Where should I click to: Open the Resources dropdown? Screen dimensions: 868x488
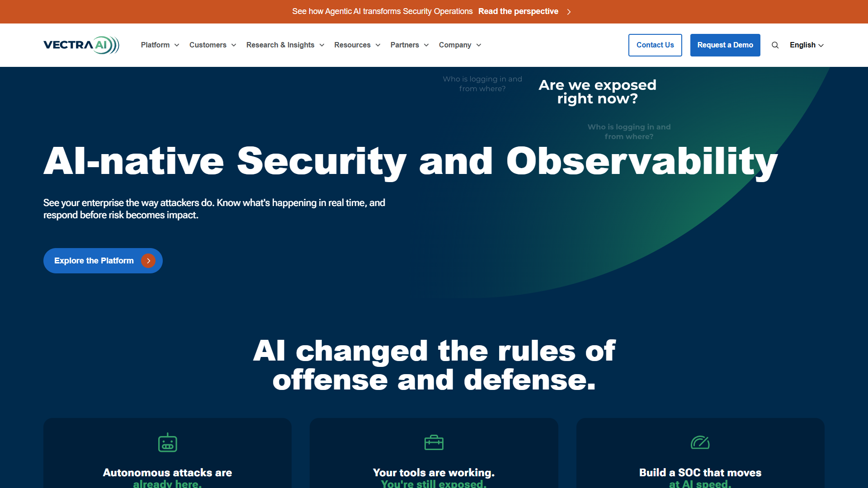(x=357, y=45)
